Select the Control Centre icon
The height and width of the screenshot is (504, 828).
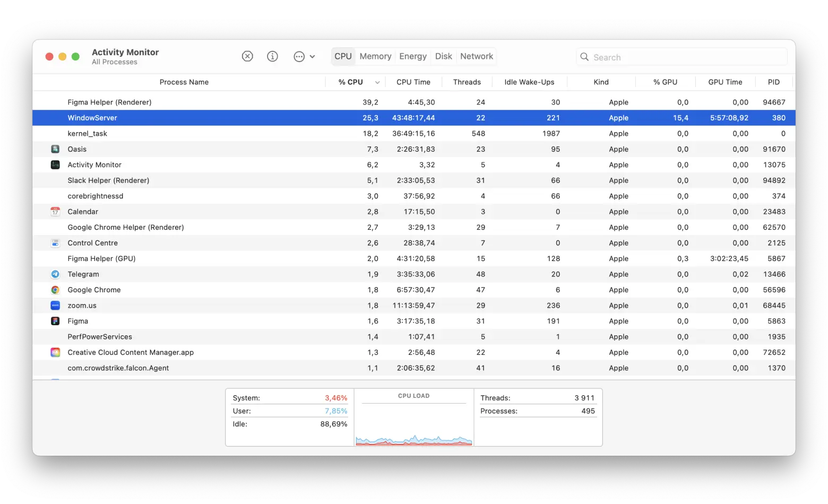point(55,243)
